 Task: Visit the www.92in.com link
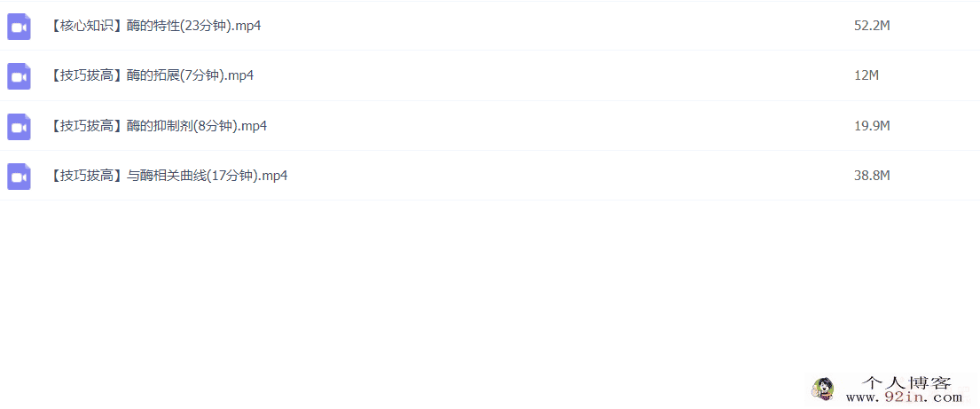904,397
